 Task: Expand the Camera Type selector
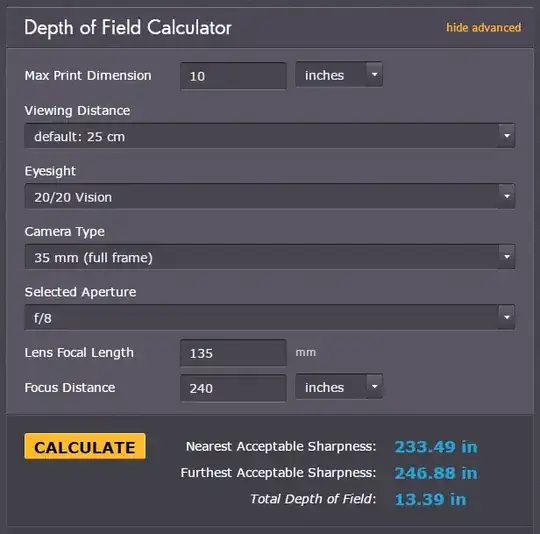[270, 257]
